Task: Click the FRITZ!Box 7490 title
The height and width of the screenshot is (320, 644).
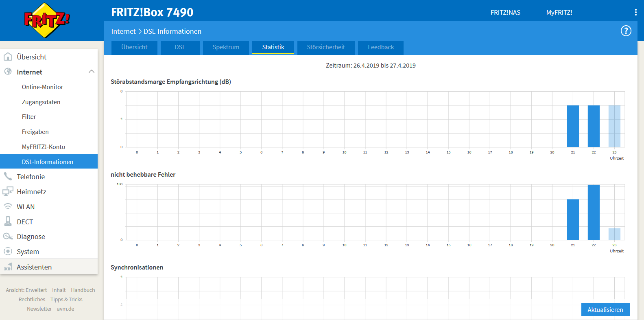Action: (152, 12)
